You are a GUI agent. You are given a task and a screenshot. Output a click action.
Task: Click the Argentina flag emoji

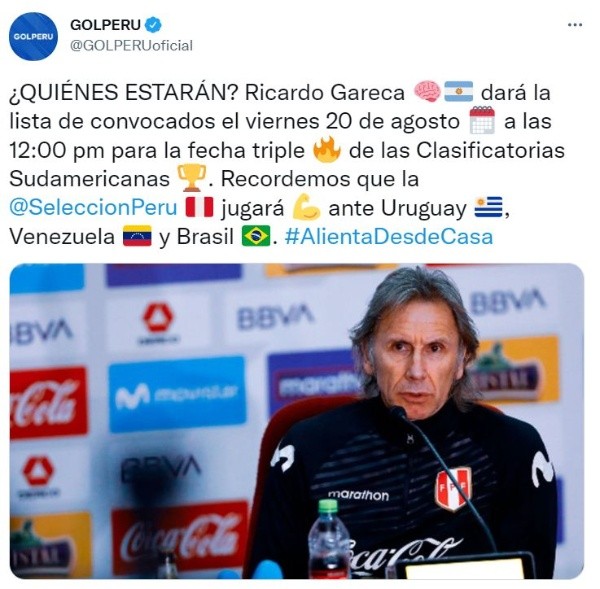(458, 92)
